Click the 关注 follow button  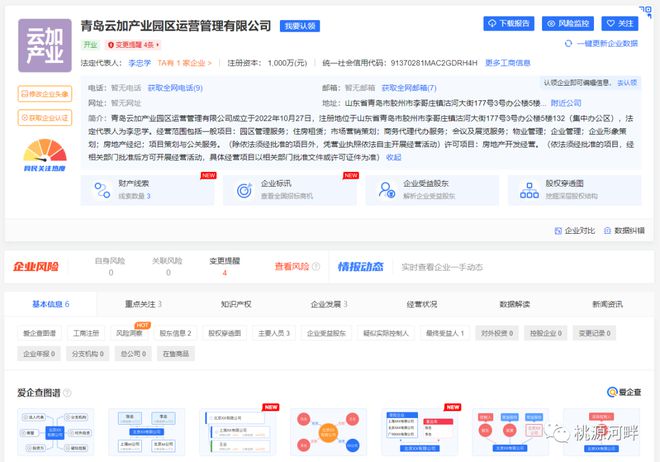[x=620, y=24]
